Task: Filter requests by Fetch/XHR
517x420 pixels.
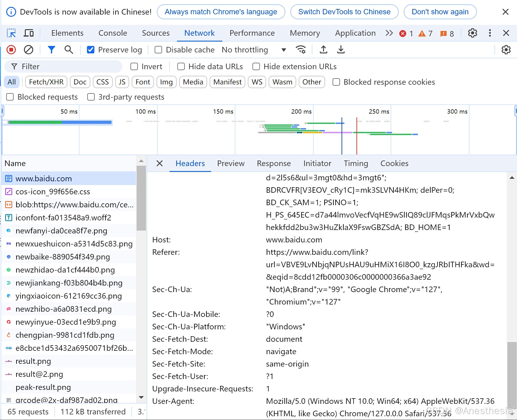Action: pos(46,82)
